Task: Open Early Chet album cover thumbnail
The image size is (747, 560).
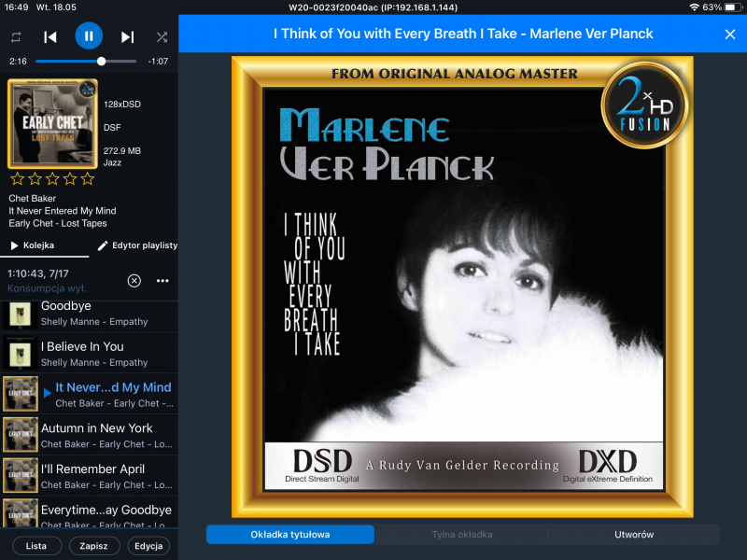Action: click(52, 124)
